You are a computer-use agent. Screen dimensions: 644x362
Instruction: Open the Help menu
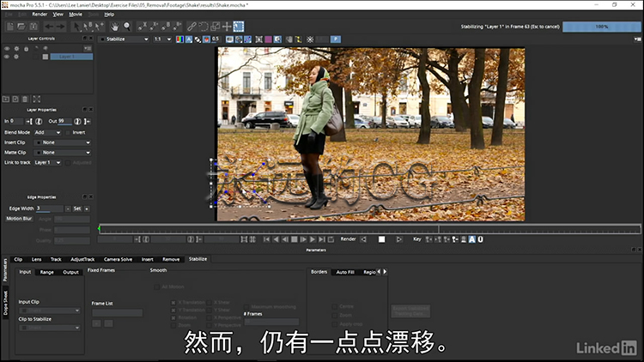(109, 15)
